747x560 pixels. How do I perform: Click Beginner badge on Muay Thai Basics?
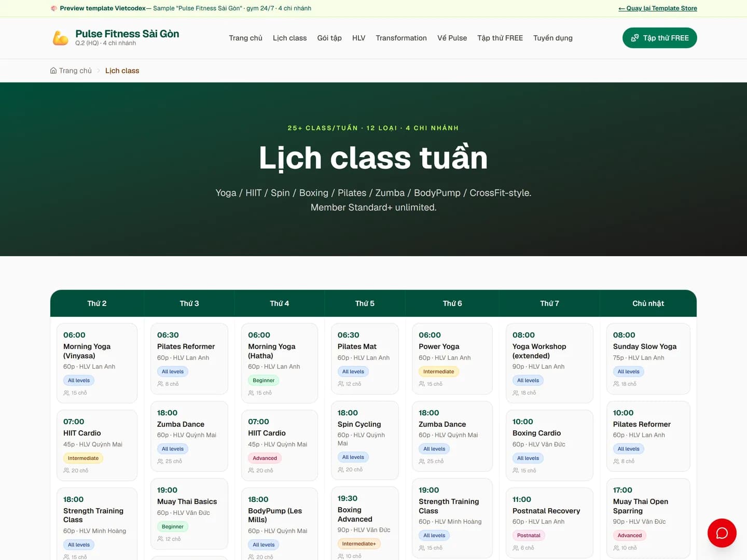173,527
